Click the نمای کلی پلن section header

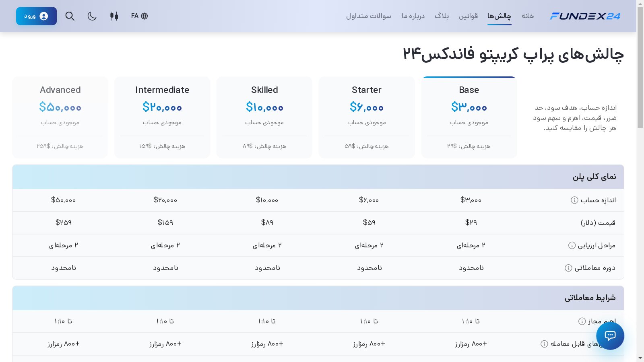(318, 177)
